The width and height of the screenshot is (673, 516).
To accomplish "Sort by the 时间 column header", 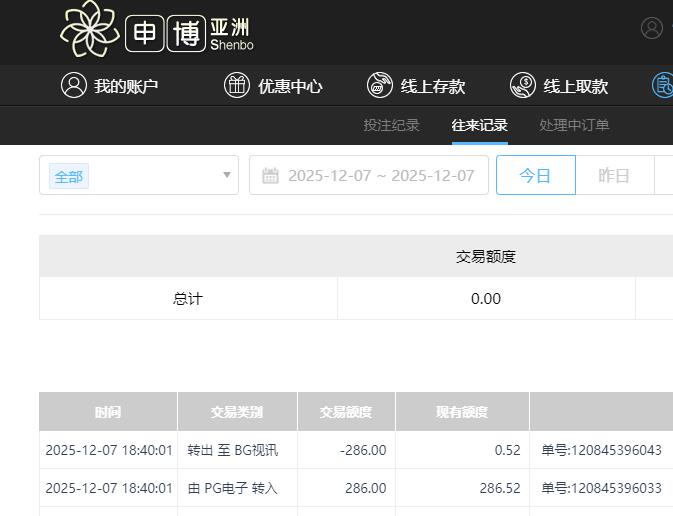I will point(108,412).
